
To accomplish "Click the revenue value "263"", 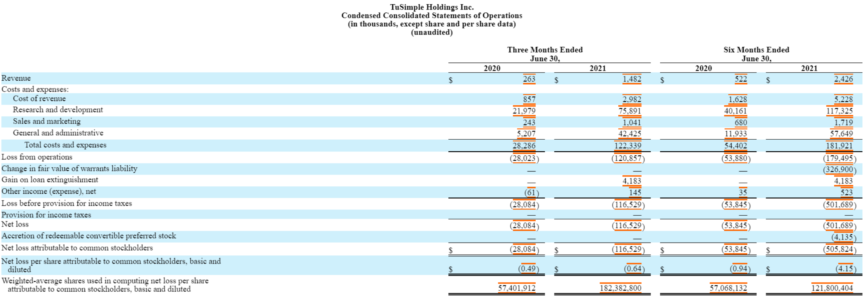I will coord(529,79).
